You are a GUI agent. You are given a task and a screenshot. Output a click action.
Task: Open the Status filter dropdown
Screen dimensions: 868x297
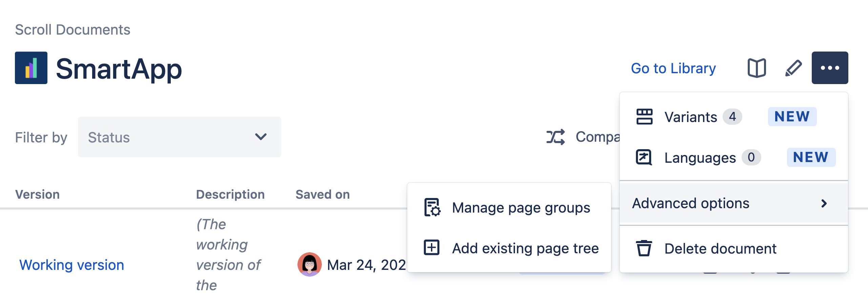(x=179, y=137)
